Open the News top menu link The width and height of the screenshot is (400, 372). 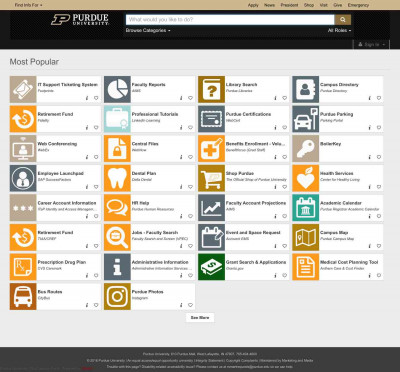tap(269, 5)
